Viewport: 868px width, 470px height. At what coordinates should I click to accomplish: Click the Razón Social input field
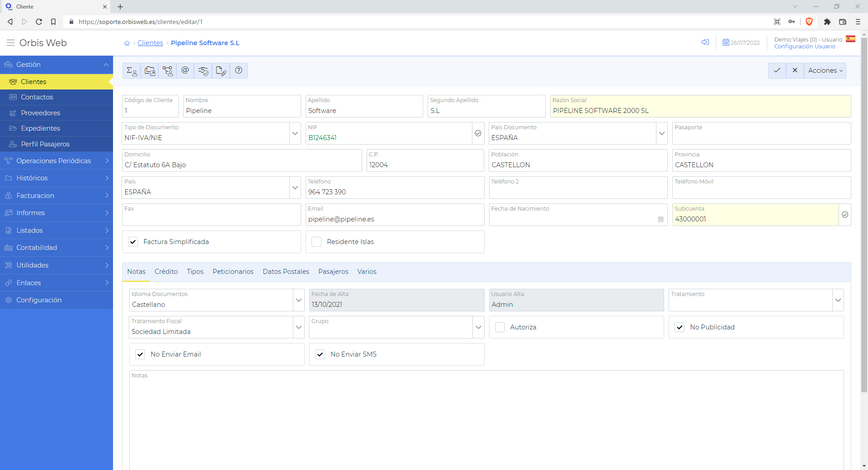(700, 106)
